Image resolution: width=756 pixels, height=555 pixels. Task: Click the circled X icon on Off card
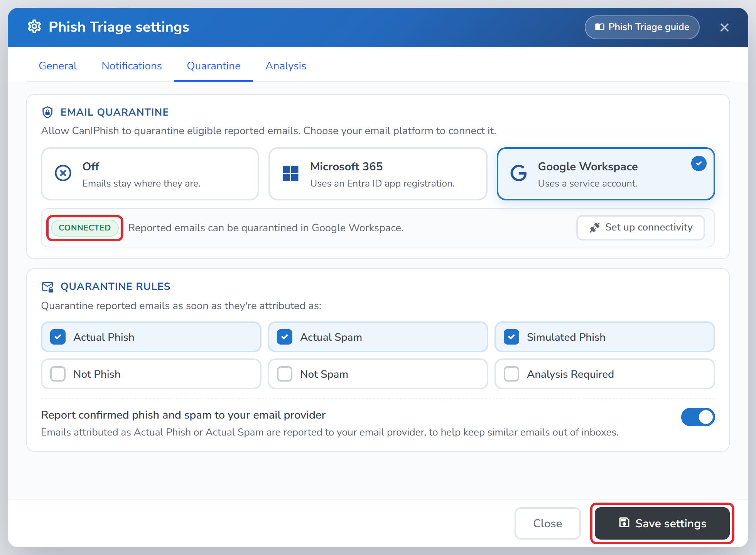tap(63, 173)
